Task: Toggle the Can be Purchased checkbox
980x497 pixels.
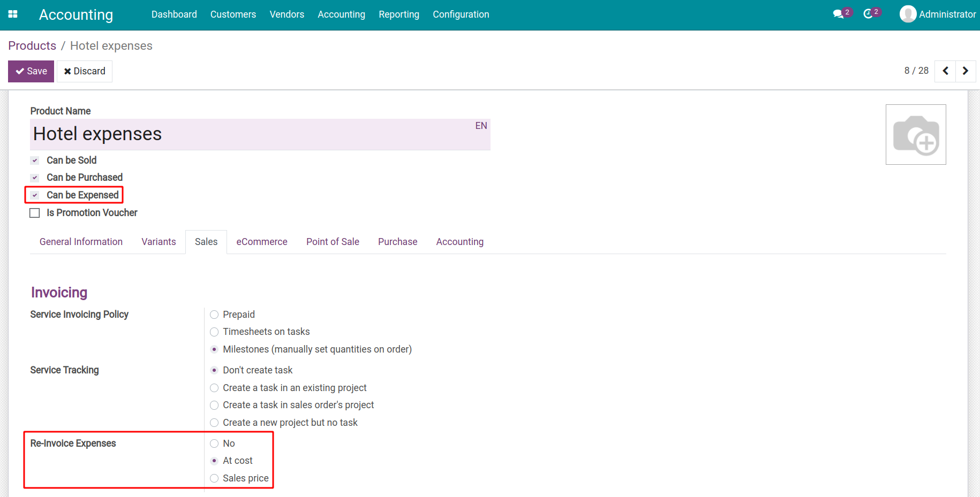Action: 35,178
